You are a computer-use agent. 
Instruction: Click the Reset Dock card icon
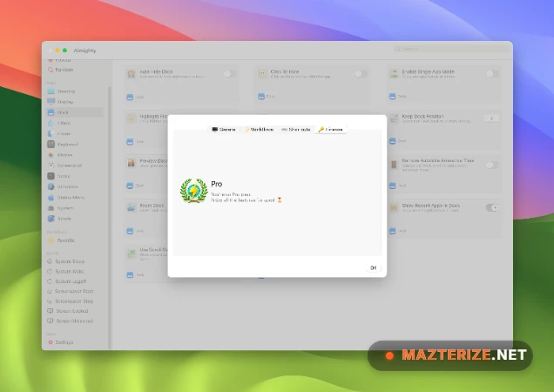tap(131, 207)
